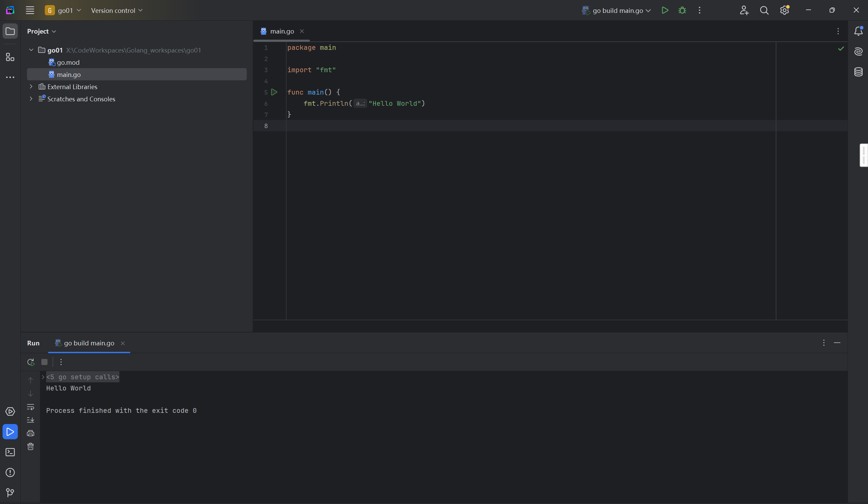The image size is (868, 504).
Task: Run go build main.go from top toolbar
Action: click(665, 10)
